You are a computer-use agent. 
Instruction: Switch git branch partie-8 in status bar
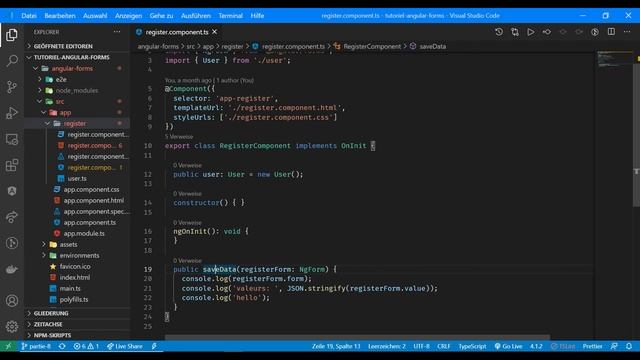[x=36, y=346]
